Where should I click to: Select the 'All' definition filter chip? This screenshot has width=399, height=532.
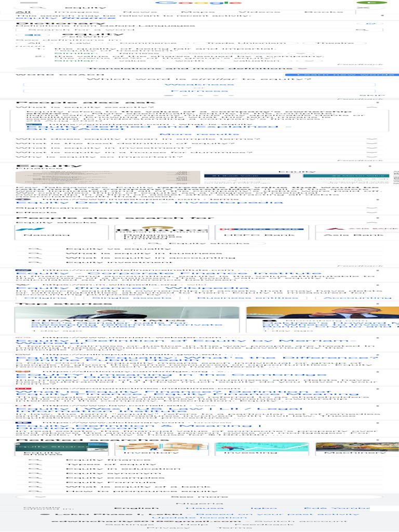click(x=33, y=43)
